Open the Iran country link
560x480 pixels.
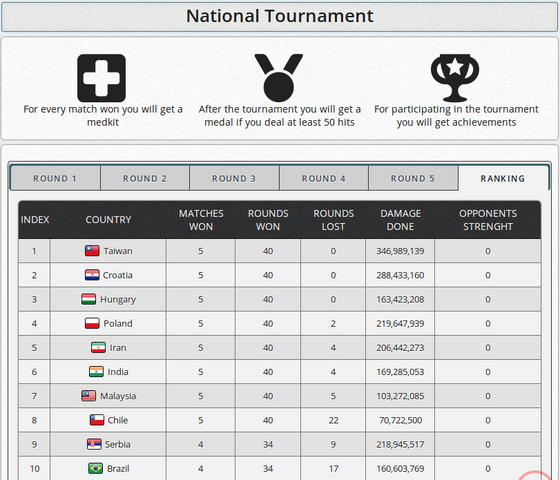[x=118, y=348]
